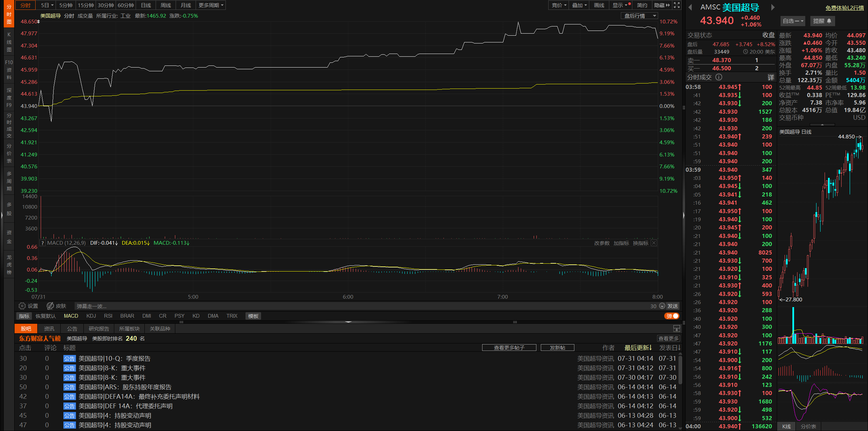This screenshot has width=868, height=431.
Task: Switch to 所属板块 tab
Action: click(x=129, y=329)
